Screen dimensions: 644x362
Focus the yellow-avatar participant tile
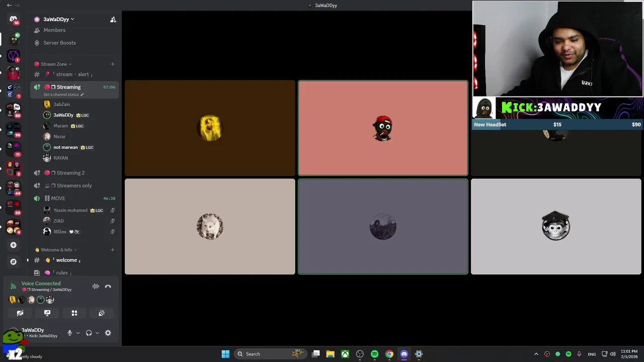click(x=210, y=128)
